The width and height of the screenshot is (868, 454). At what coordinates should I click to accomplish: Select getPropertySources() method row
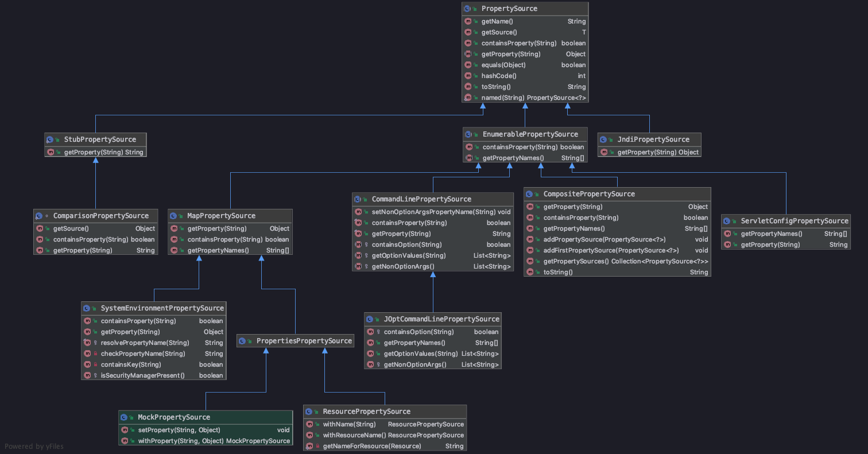coord(617,261)
